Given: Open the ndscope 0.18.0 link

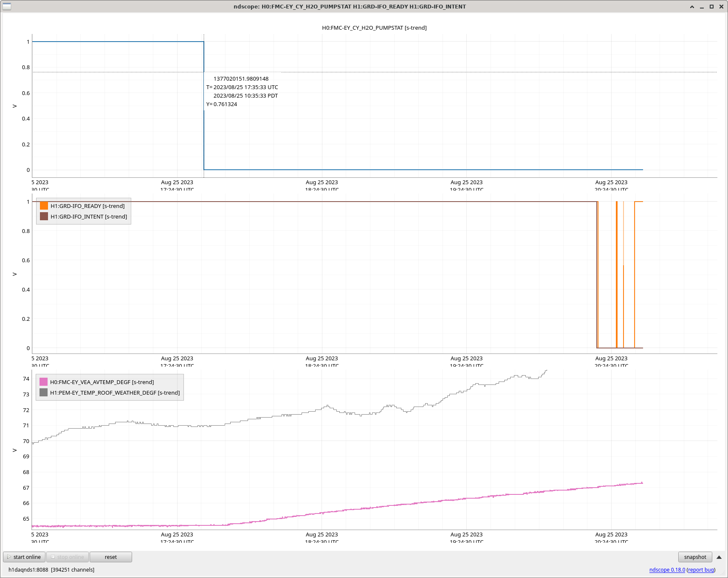Looking at the screenshot, I should point(667,570).
